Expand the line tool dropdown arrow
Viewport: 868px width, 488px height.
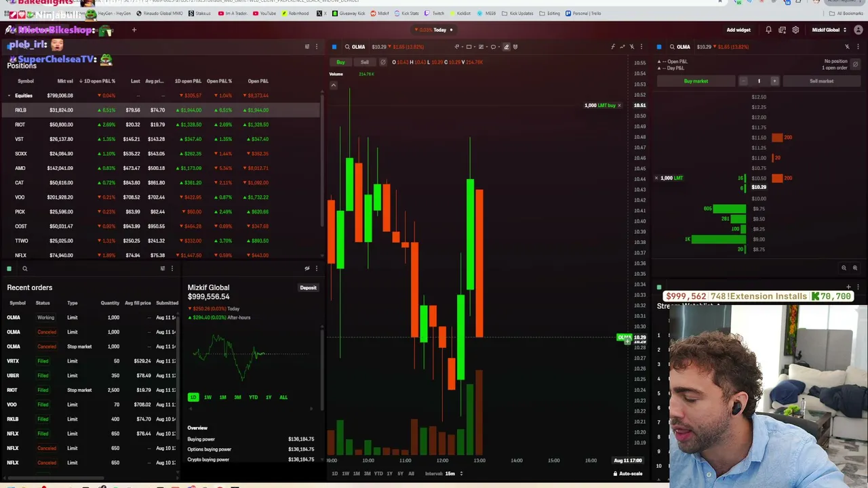(x=461, y=47)
